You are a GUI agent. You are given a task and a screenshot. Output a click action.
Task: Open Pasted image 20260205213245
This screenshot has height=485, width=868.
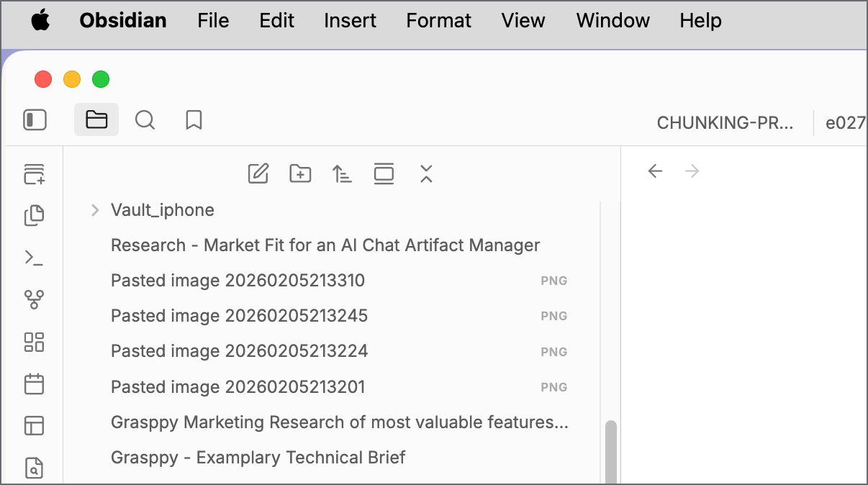tap(338, 316)
